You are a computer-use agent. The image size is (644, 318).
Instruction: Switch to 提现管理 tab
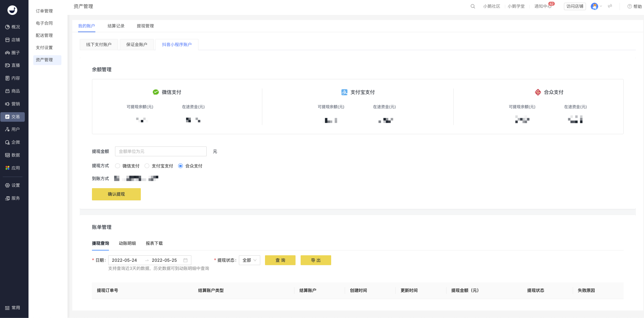click(x=145, y=26)
